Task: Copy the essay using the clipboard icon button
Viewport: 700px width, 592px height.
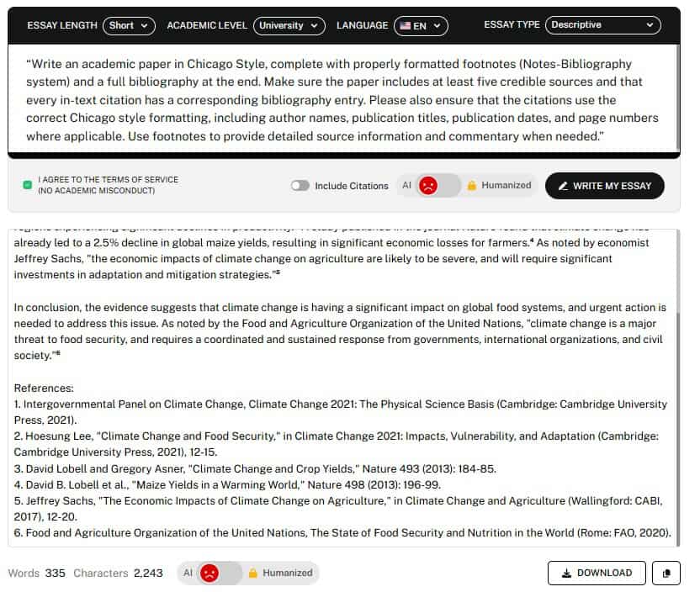Action: 666,573
